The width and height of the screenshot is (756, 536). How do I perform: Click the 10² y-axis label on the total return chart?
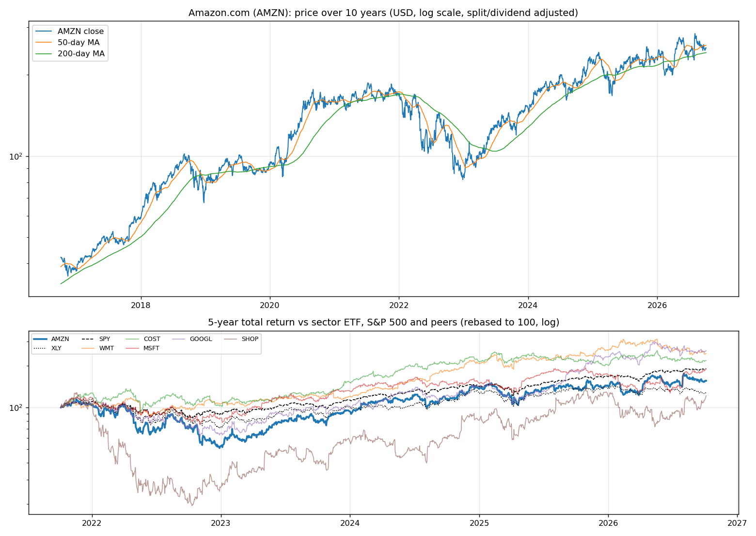pyautogui.click(x=16, y=407)
